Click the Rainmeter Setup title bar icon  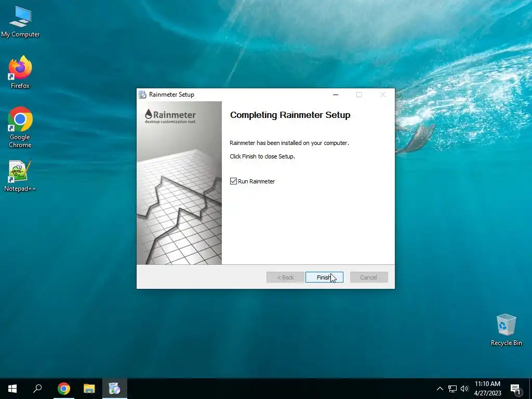click(x=142, y=95)
